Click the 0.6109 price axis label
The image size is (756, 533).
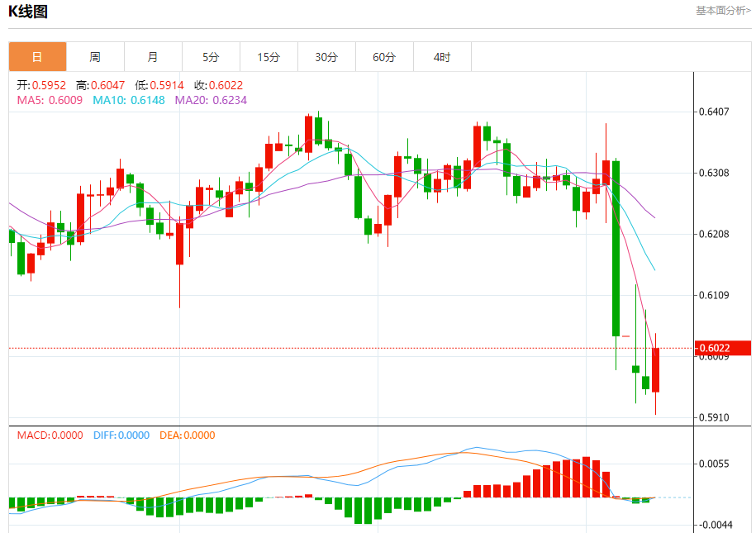[x=714, y=295]
